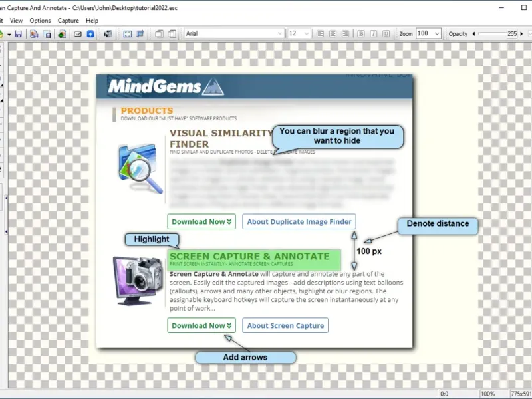The height and width of the screenshot is (399, 532).
Task: Open the Options menu
Action: (x=40, y=21)
